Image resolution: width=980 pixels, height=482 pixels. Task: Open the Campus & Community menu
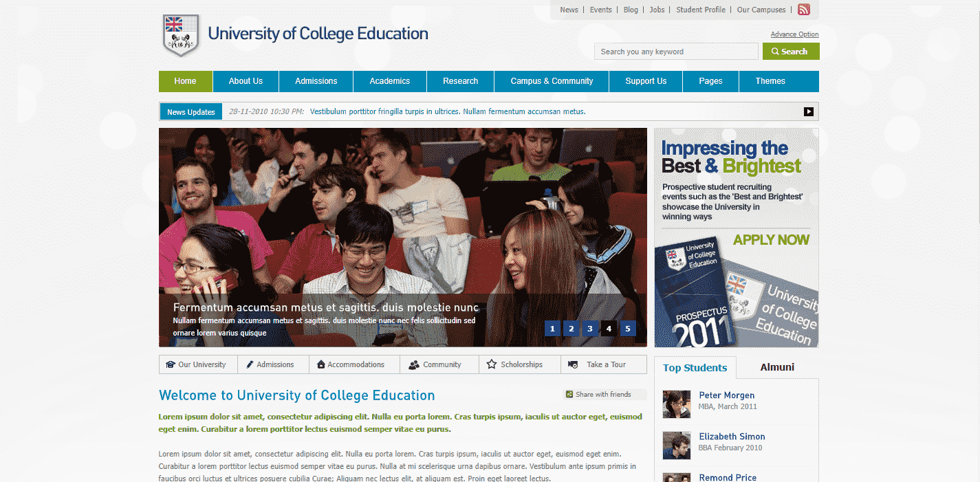click(552, 81)
